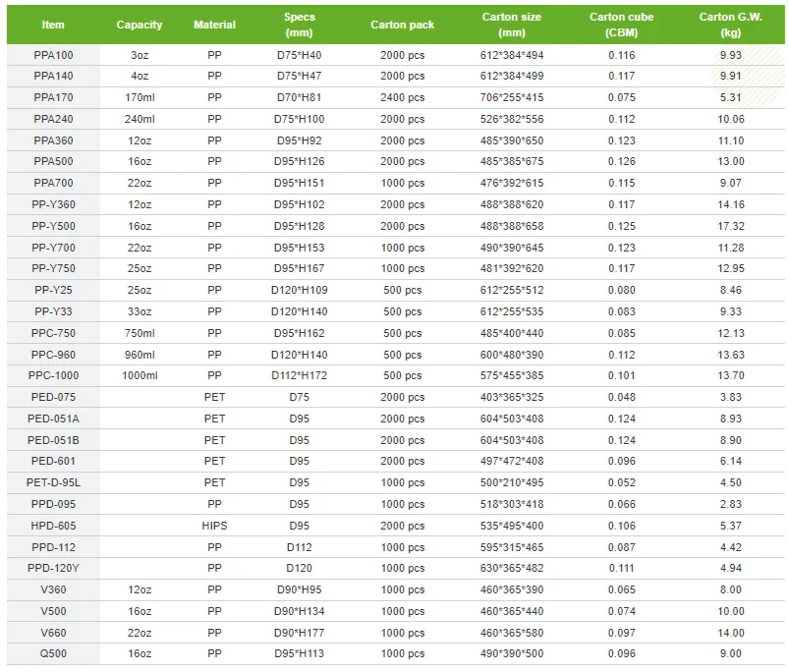This screenshot has height=672, width=789.
Task: Select the PPA170 item cell
Action: tap(53, 97)
